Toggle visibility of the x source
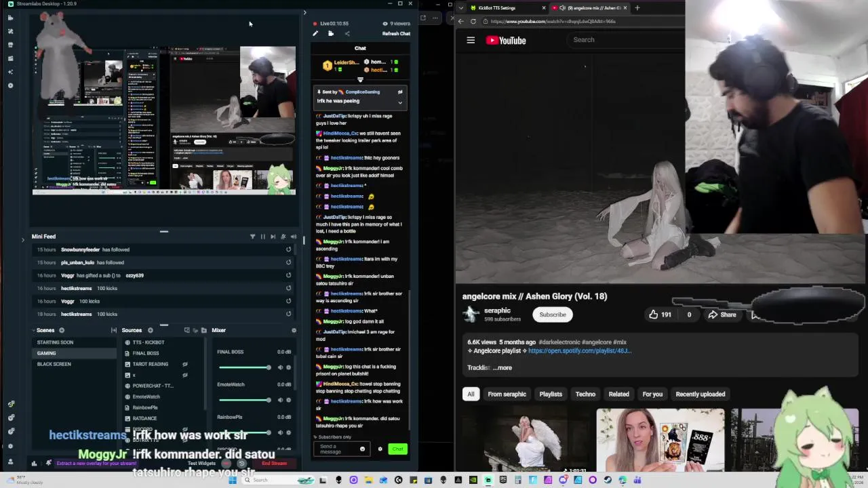 click(x=185, y=375)
